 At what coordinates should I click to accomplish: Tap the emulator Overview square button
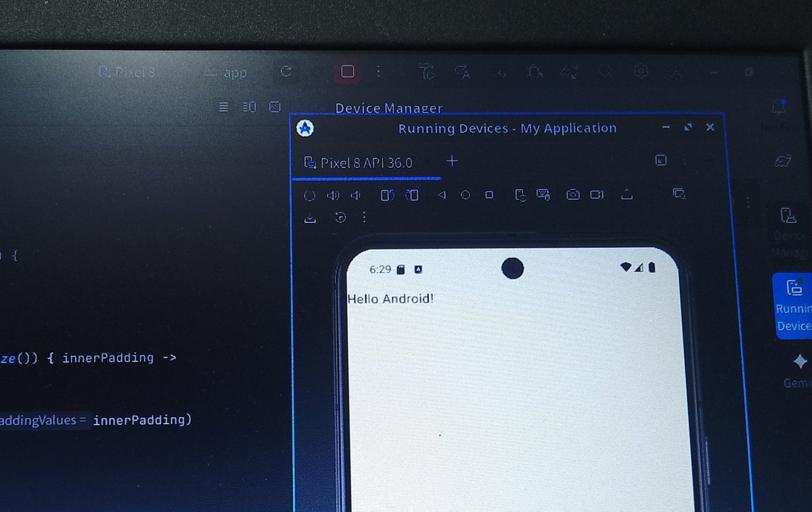click(x=489, y=195)
